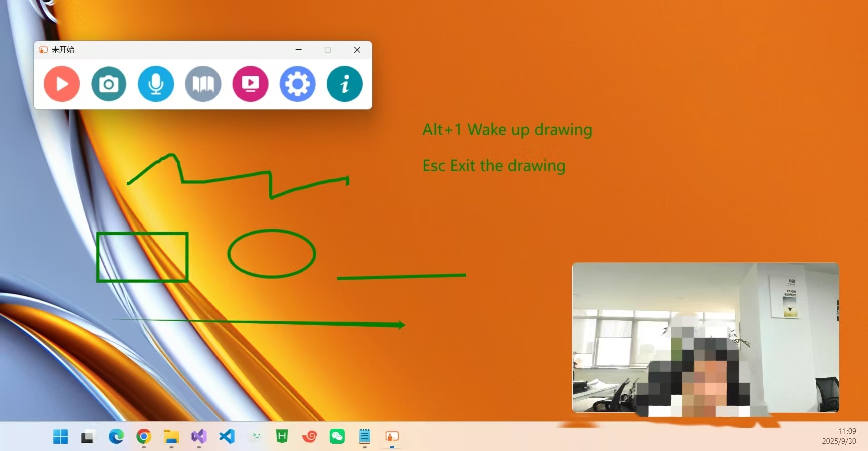868x451 pixels.
Task: Open Google Chrome from the taskbar
Action: 144,437
